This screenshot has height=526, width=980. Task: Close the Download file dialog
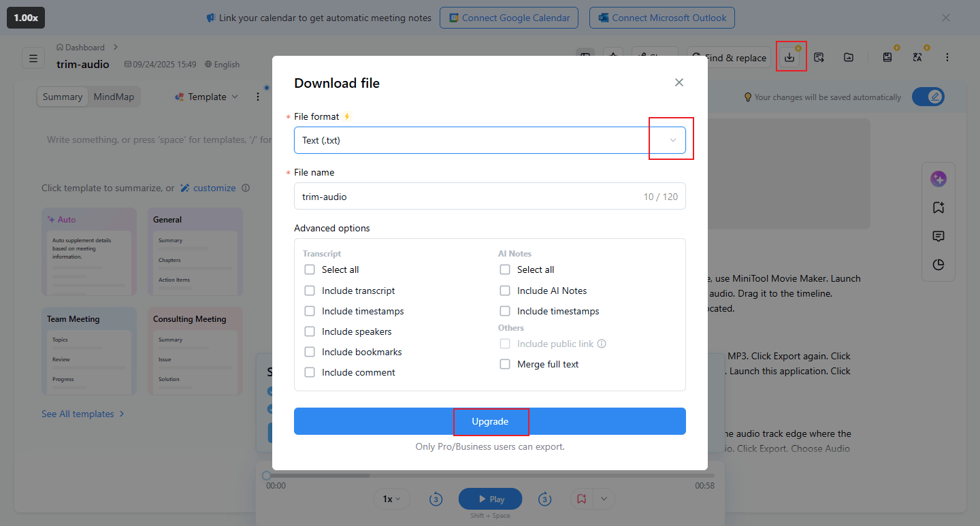point(679,82)
